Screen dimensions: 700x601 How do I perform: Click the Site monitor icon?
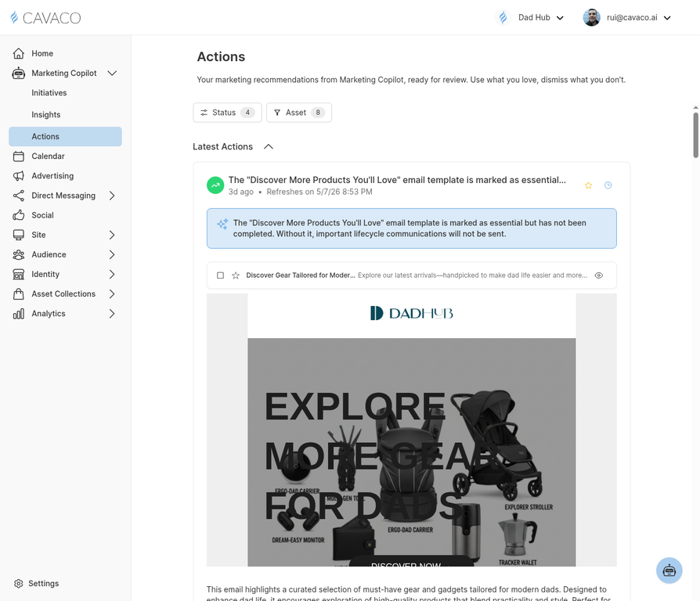18,235
